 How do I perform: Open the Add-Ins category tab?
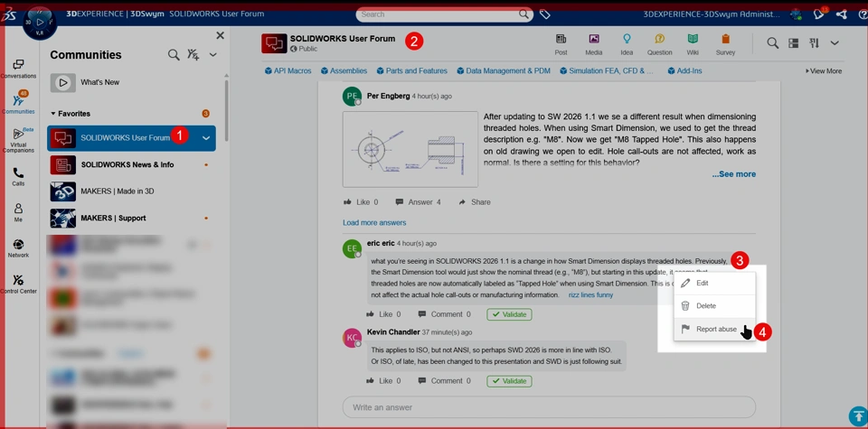tap(684, 70)
